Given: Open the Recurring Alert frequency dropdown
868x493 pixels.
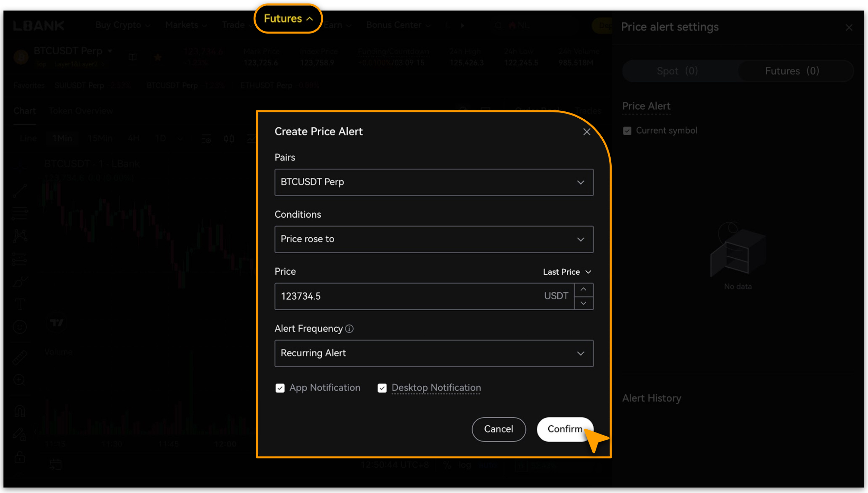Looking at the screenshot, I should 434,353.
